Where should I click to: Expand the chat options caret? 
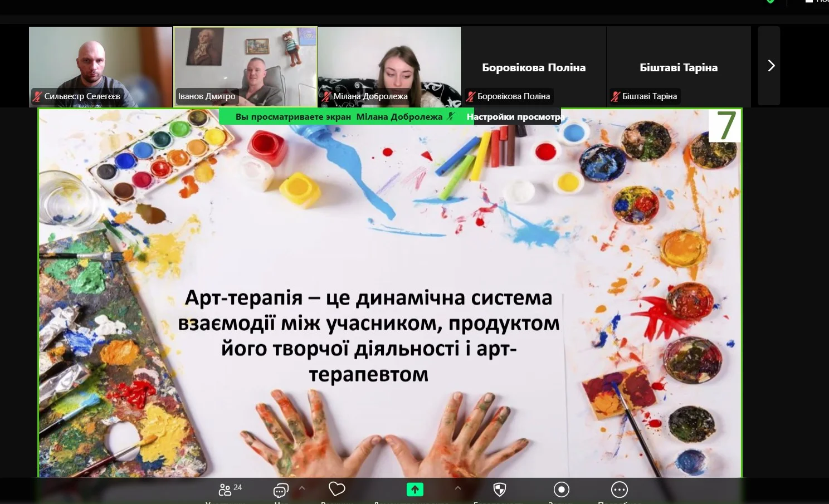(302, 488)
